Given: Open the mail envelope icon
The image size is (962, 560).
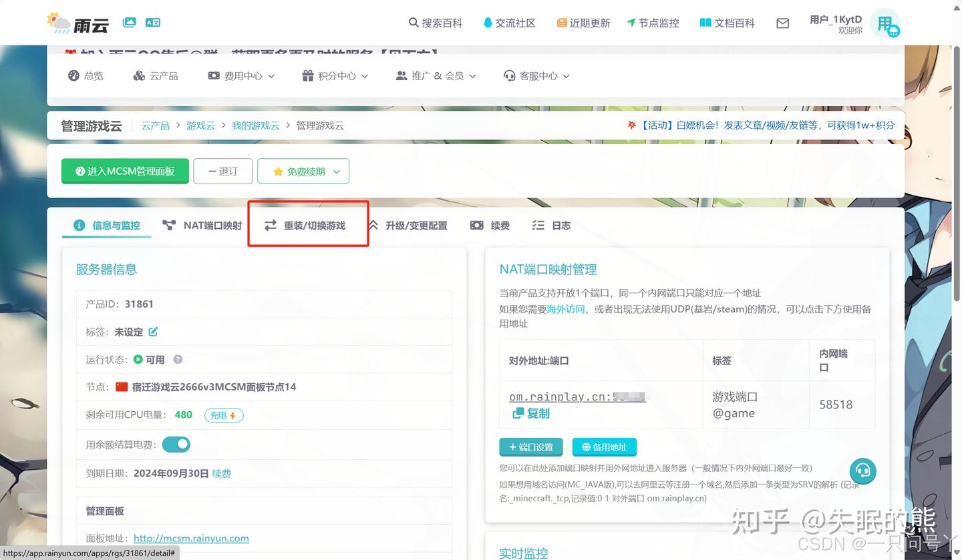Looking at the screenshot, I should 782,22.
